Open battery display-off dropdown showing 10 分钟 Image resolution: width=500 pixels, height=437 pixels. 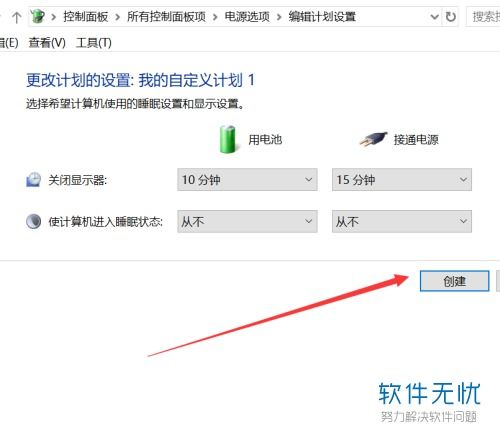click(x=247, y=180)
